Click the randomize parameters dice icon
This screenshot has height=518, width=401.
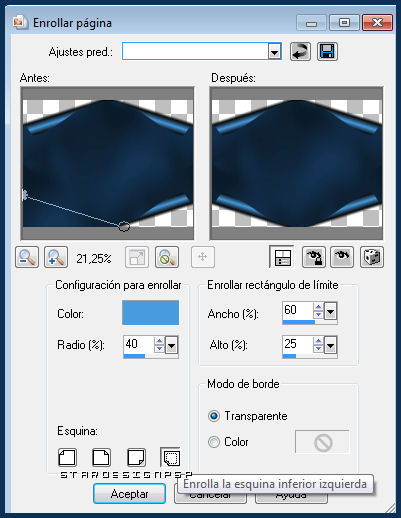pos(372,257)
